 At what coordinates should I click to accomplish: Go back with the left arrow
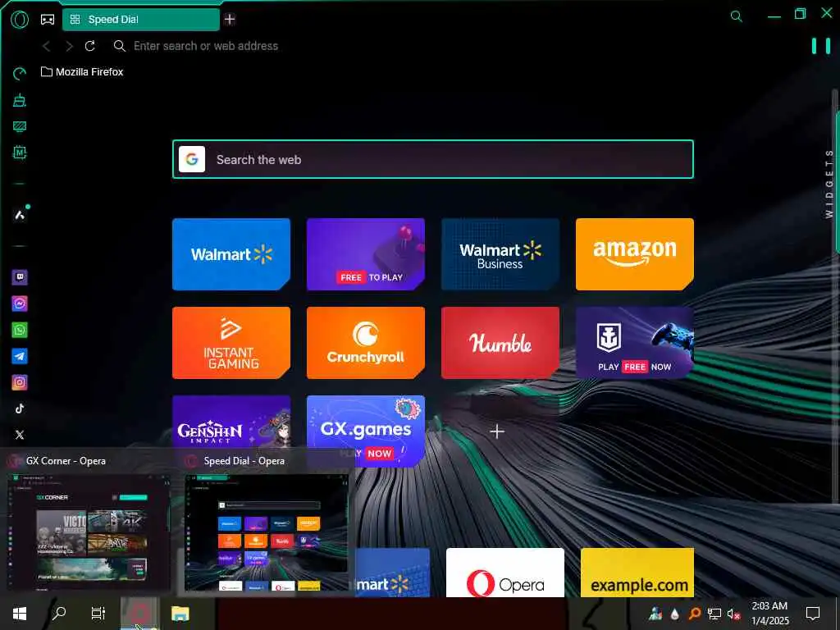(x=47, y=46)
